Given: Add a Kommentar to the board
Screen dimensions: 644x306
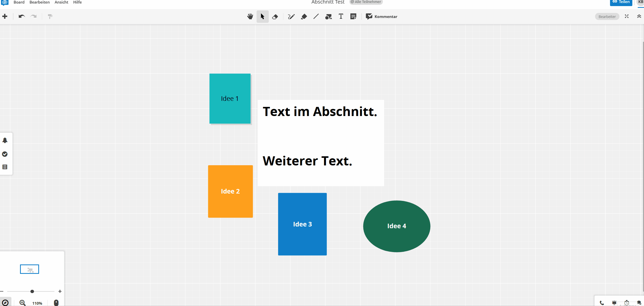Looking at the screenshot, I should [x=382, y=16].
